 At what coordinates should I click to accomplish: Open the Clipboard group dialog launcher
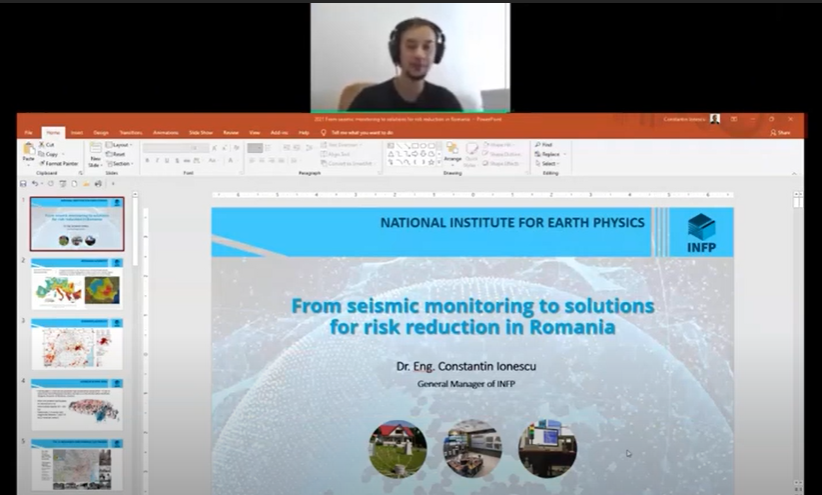coord(81,173)
